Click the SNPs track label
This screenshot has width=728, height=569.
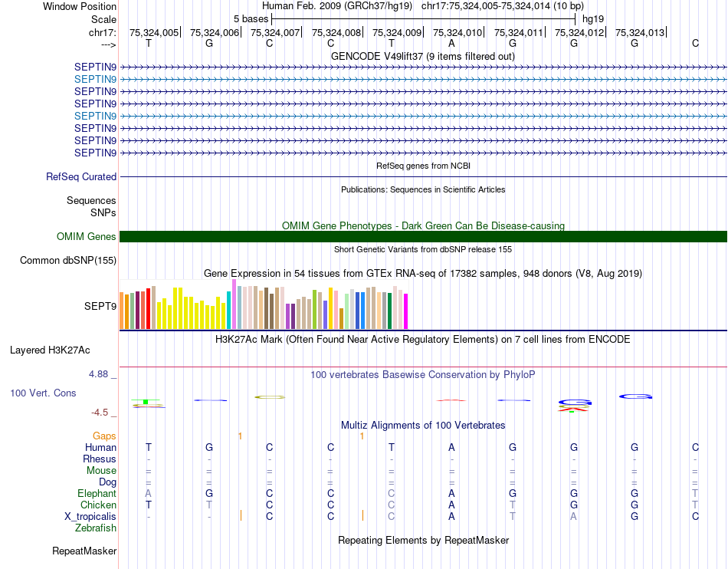pos(103,212)
